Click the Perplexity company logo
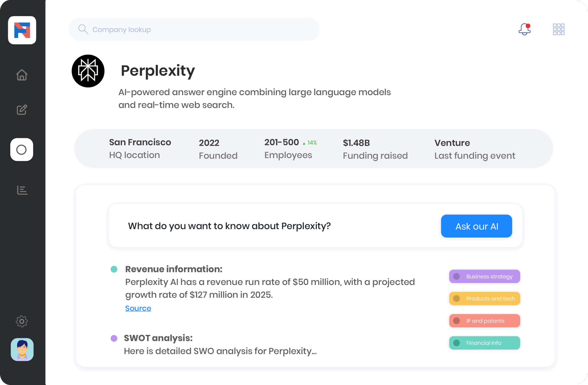The height and width of the screenshot is (385, 588). click(88, 71)
